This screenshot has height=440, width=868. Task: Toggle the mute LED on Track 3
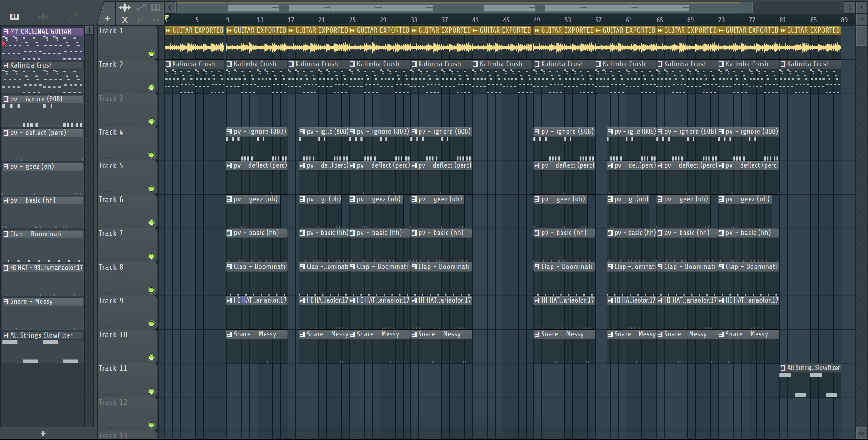(x=151, y=121)
